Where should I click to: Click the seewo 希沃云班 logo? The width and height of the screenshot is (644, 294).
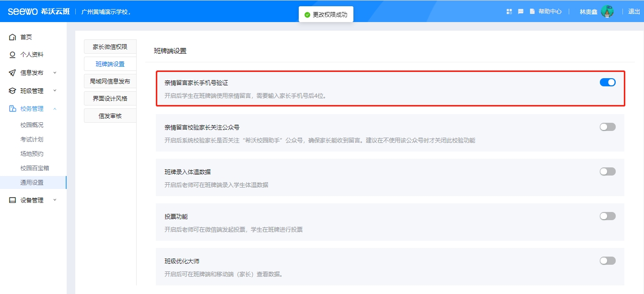(x=38, y=12)
